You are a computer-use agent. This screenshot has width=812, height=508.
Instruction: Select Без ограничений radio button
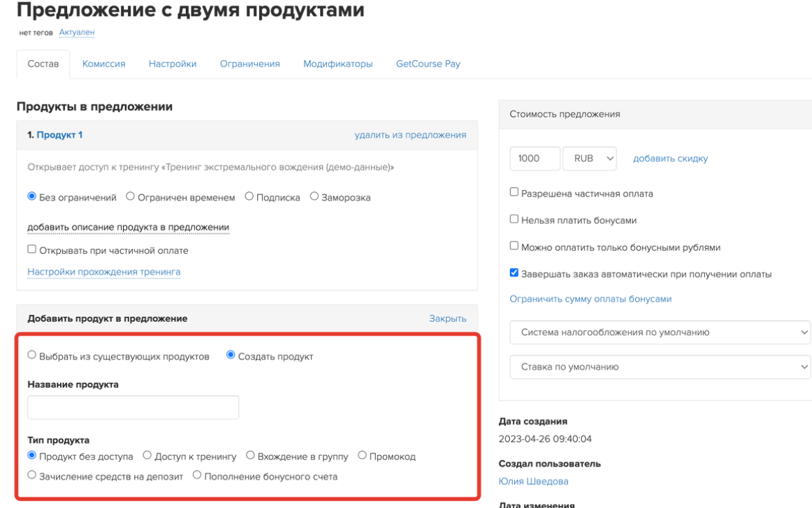click(32, 196)
